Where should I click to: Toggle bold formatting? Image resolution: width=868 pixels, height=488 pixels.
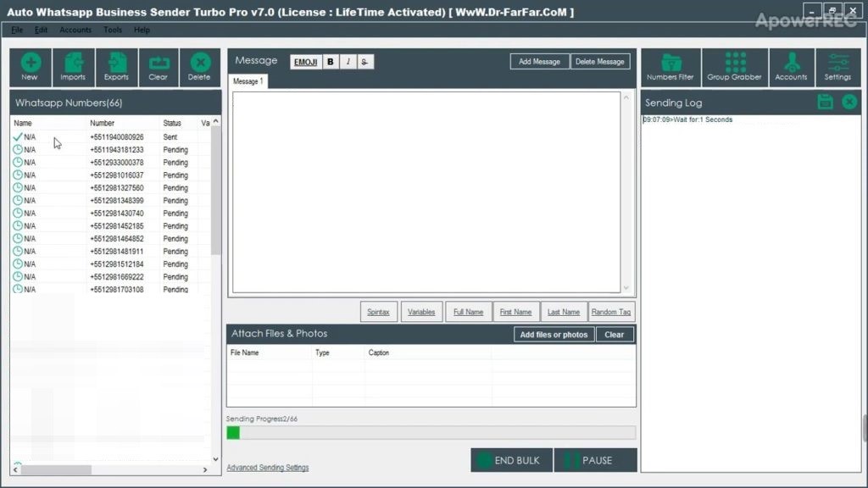tap(331, 62)
